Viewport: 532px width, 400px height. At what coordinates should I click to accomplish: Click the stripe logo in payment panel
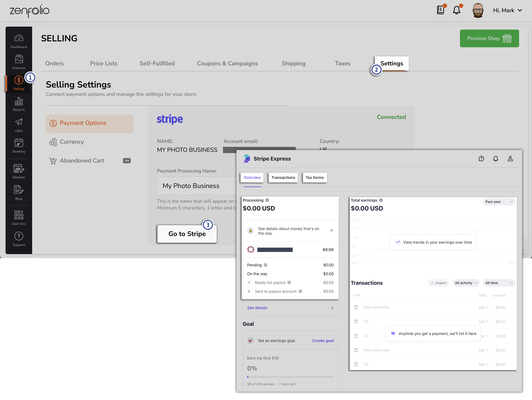click(x=170, y=119)
